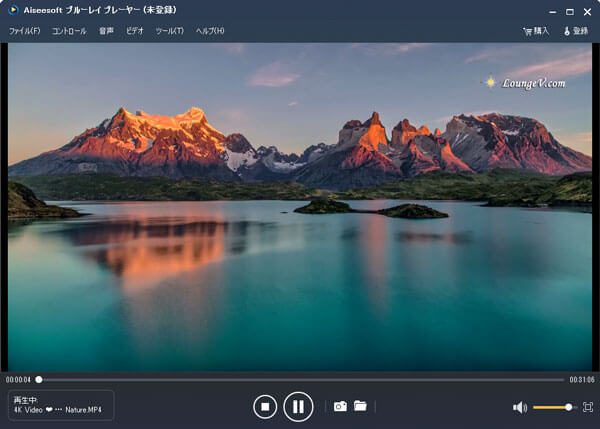
Task: Adjust the orange volume slider
Action: 552,407
